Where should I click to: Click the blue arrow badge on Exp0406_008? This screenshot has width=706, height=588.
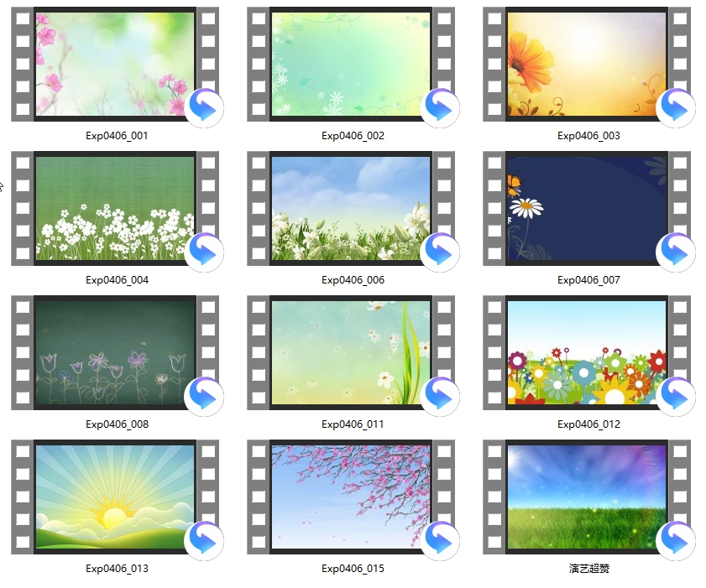204,397
